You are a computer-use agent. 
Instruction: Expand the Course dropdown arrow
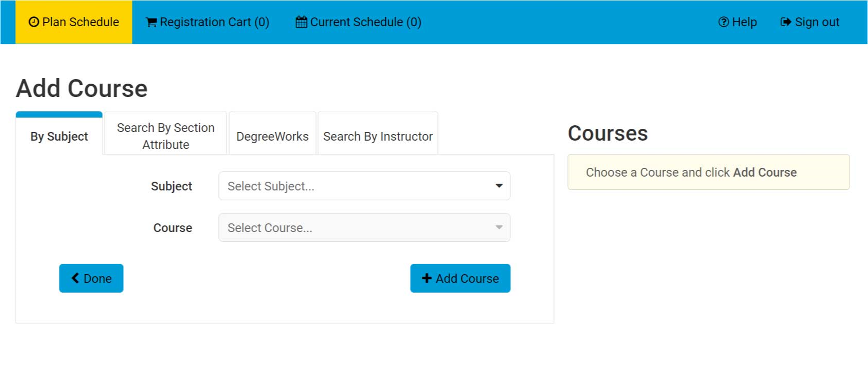coord(499,227)
